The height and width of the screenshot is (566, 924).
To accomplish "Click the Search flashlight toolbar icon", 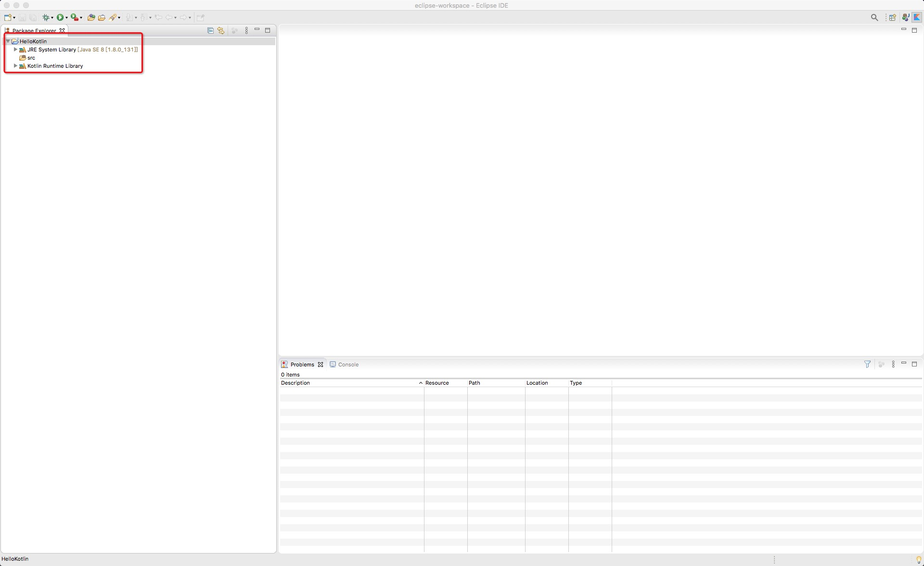I will click(113, 17).
